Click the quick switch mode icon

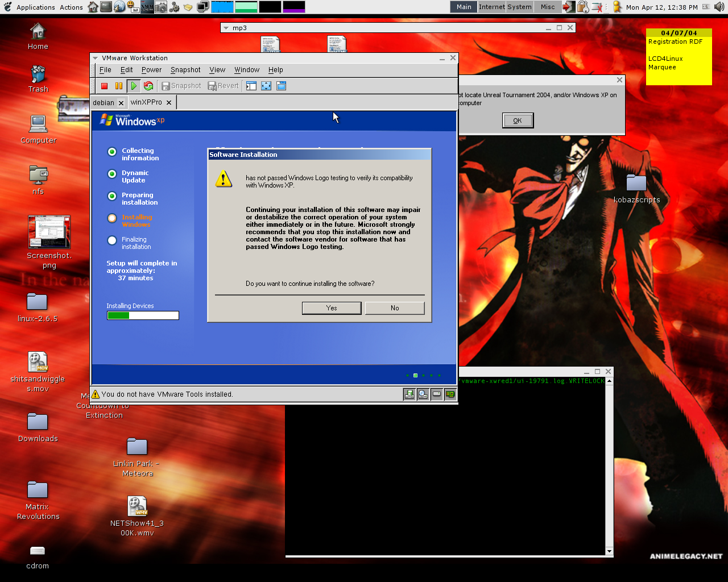coord(281,86)
